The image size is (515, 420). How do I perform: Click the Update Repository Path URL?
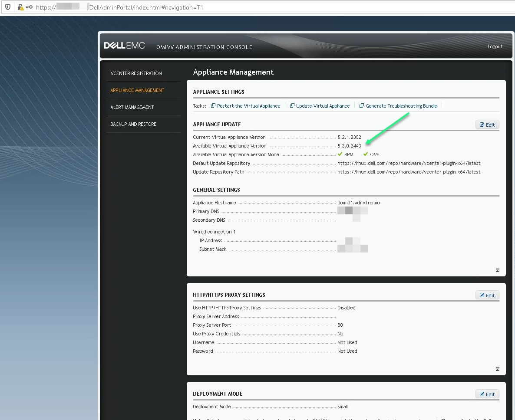pyautogui.click(x=409, y=172)
